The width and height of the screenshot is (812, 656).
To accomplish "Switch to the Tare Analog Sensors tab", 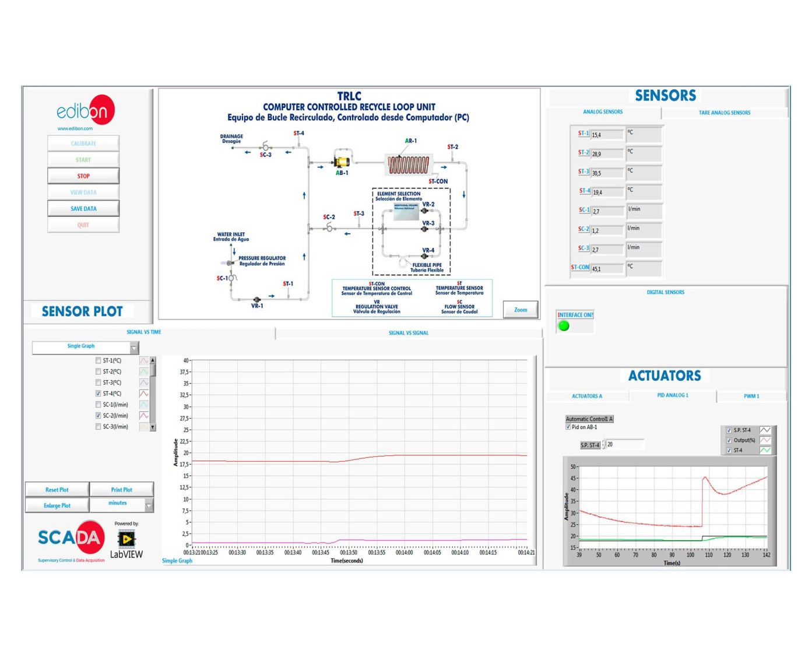I will tap(724, 113).
